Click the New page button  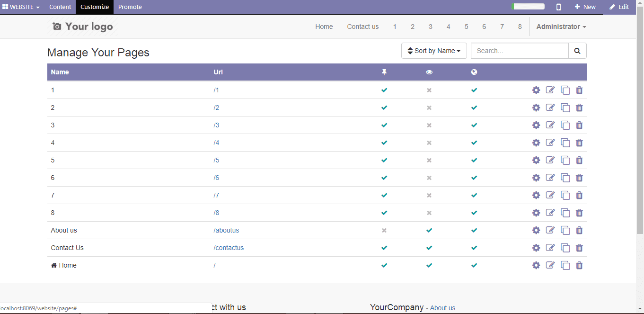click(585, 7)
